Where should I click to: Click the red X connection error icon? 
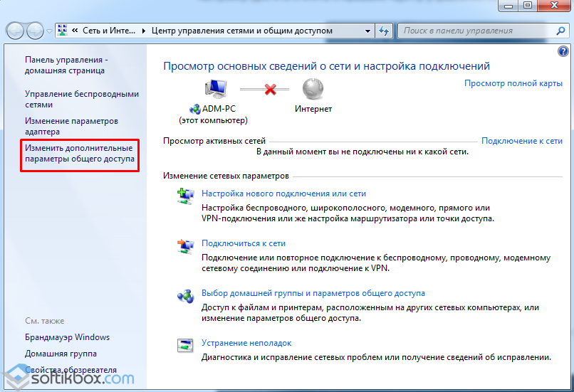tap(270, 89)
